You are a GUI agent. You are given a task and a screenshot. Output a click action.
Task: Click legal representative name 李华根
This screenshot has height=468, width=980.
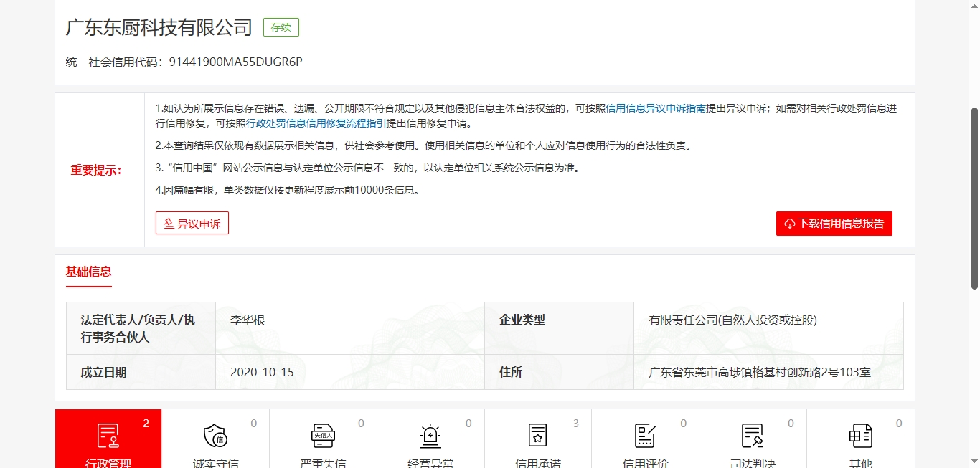pyautogui.click(x=248, y=320)
